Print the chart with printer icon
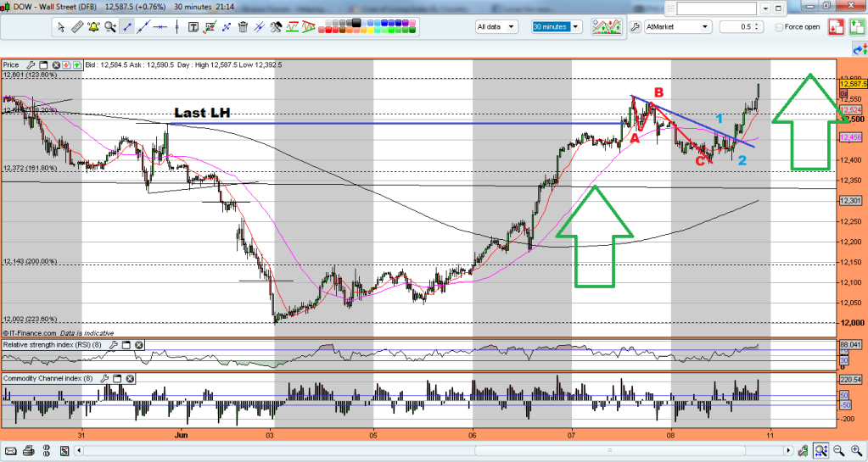The height and width of the screenshot is (462, 868). [29, 451]
